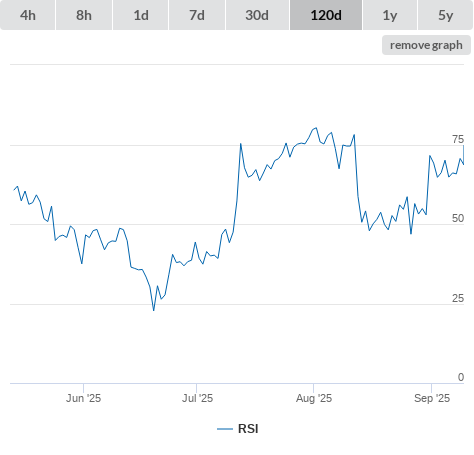474x455 pixels.
Task: Click the Sep '25 x-axis label
Action: pyautogui.click(x=432, y=398)
